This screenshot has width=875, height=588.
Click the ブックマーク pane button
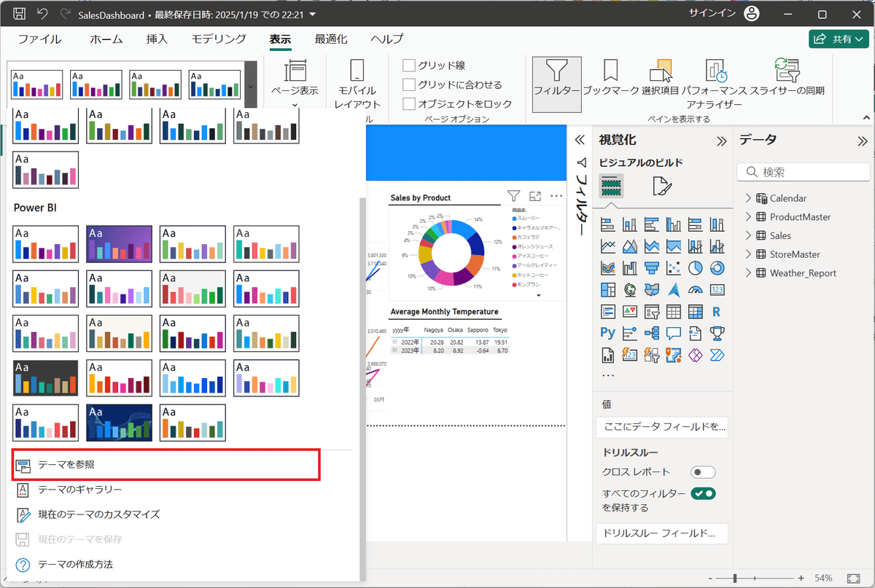[x=611, y=78]
